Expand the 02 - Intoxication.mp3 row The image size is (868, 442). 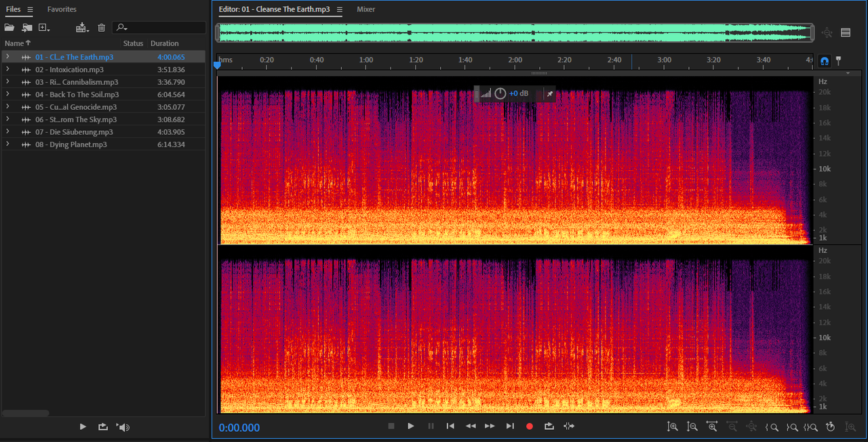click(7, 69)
